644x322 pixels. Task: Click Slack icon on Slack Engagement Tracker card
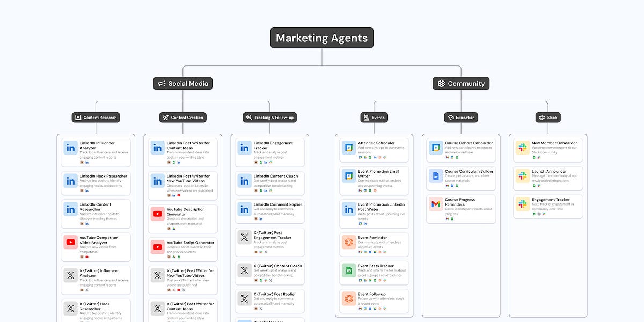pyautogui.click(x=522, y=204)
